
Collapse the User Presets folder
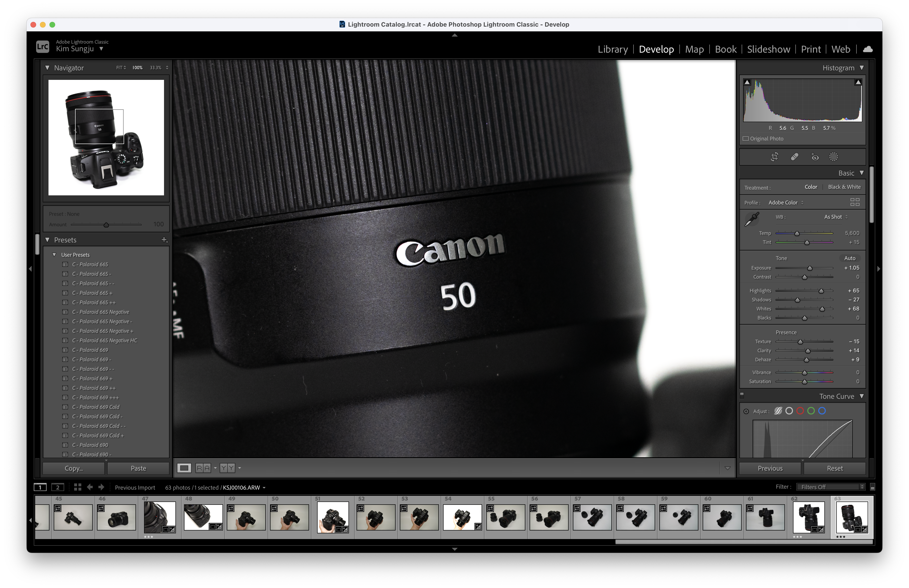click(x=54, y=255)
